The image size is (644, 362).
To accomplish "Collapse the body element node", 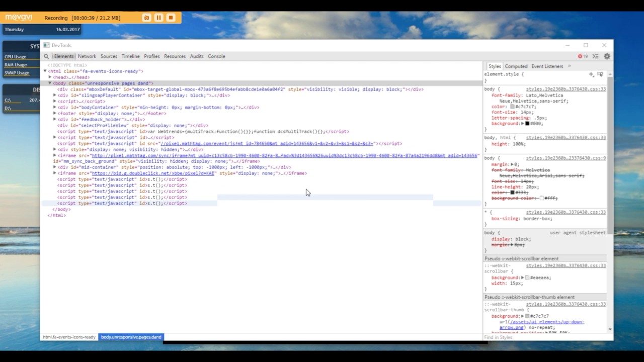I will pos(50,83).
